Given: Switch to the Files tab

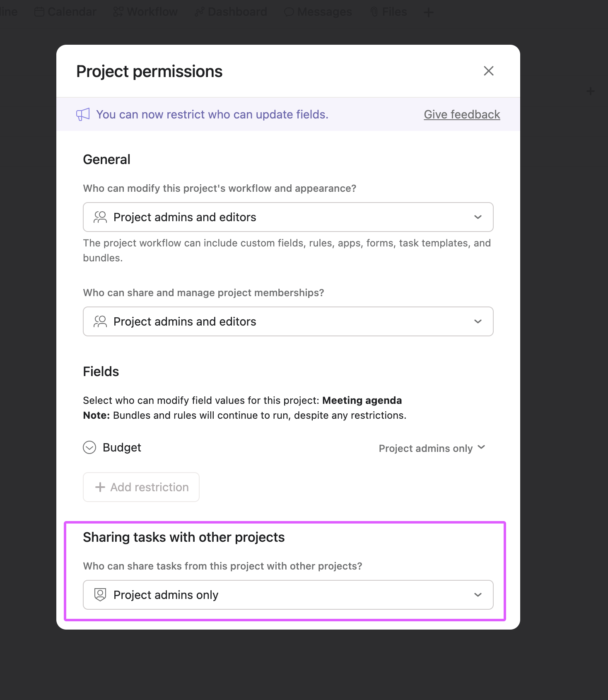Looking at the screenshot, I should pyautogui.click(x=388, y=12).
